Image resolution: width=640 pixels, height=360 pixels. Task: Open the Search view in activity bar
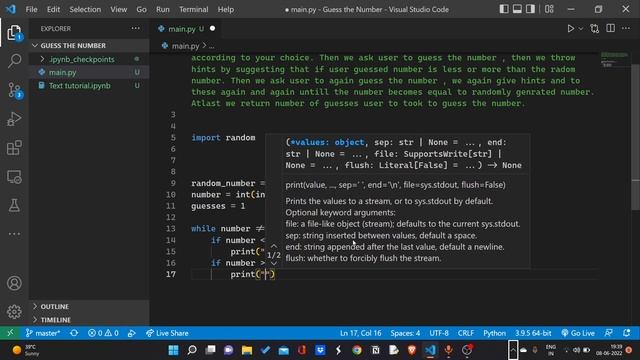(14, 61)
